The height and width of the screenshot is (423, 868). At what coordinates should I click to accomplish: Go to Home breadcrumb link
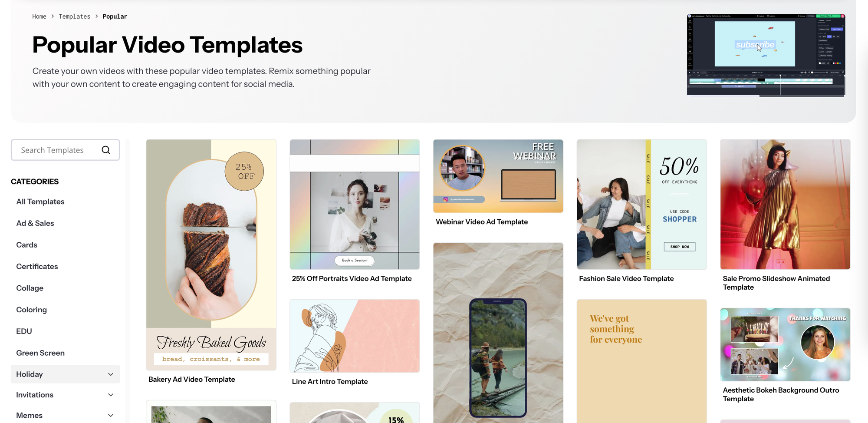[39, 17]
